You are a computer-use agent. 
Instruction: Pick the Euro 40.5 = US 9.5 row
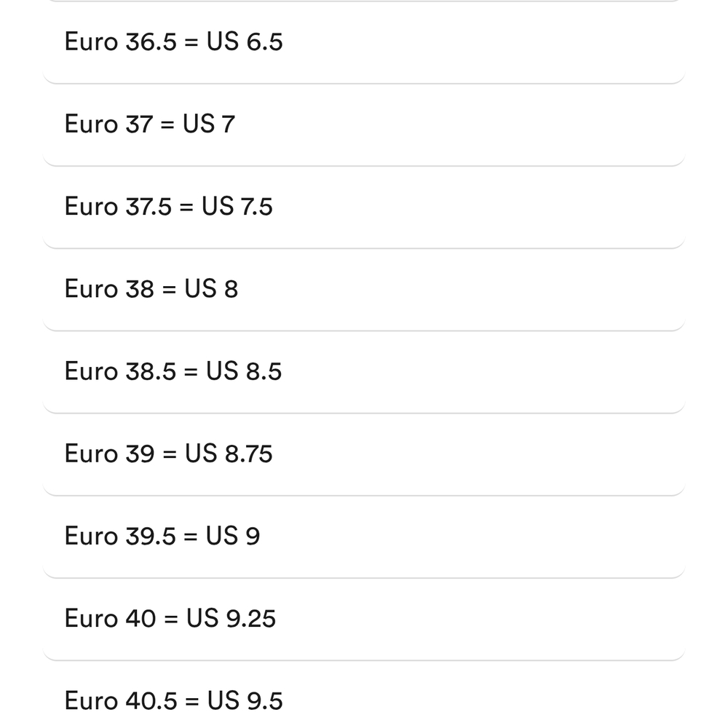[364, 695]
